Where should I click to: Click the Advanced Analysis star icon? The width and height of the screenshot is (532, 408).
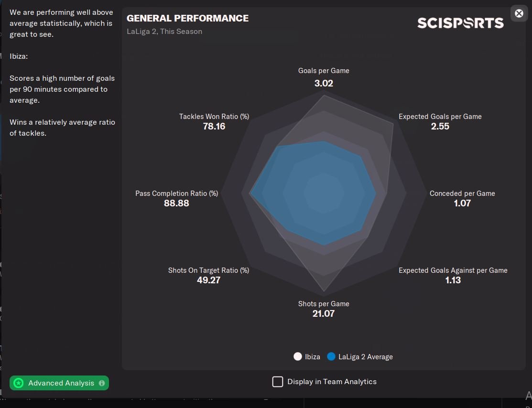tap(18, 383)
